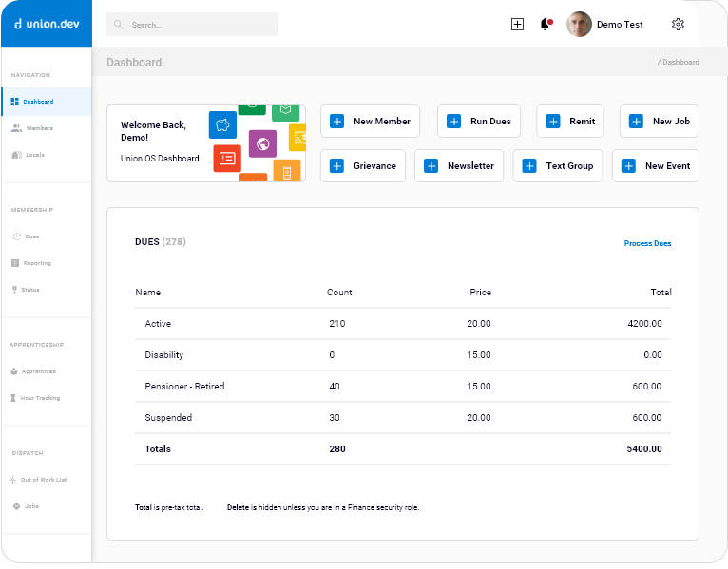Click the piggy bank tile icon
Image resolution: width=728 pixels, height=569 pixels.
[223, 124]
